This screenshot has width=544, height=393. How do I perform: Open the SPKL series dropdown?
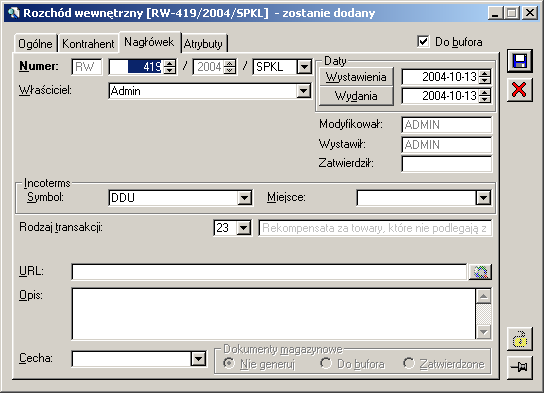[304, 67]
